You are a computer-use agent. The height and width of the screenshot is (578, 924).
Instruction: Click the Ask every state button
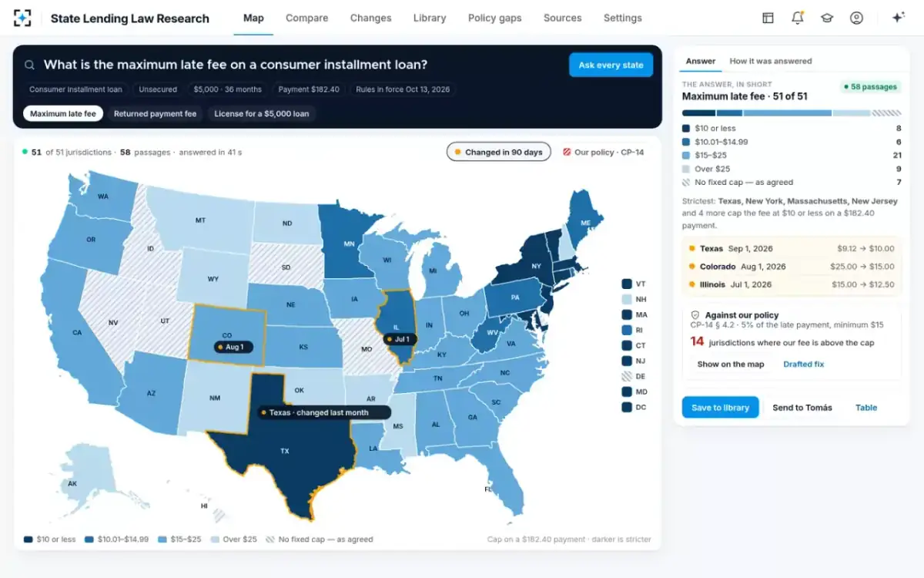tap(611, 65)
